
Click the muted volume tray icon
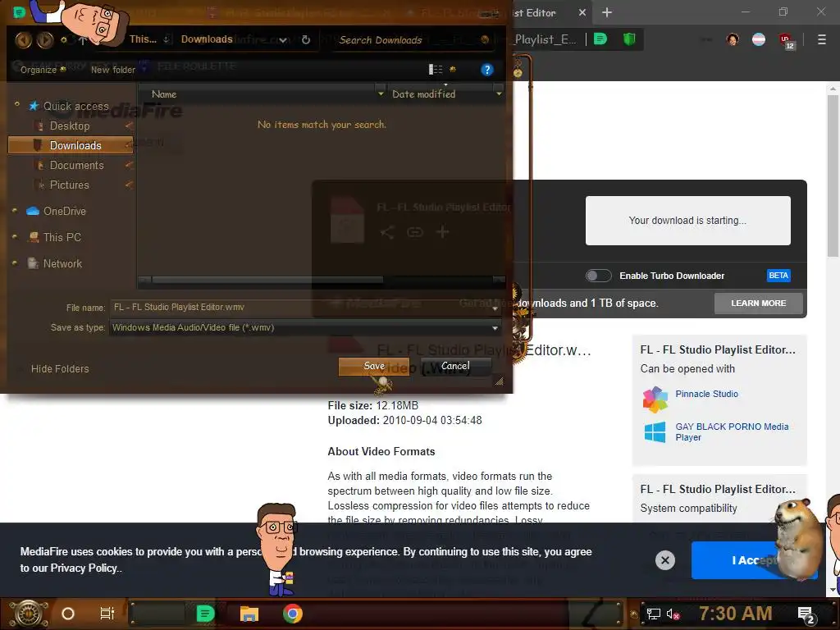[x=673, y=614]
